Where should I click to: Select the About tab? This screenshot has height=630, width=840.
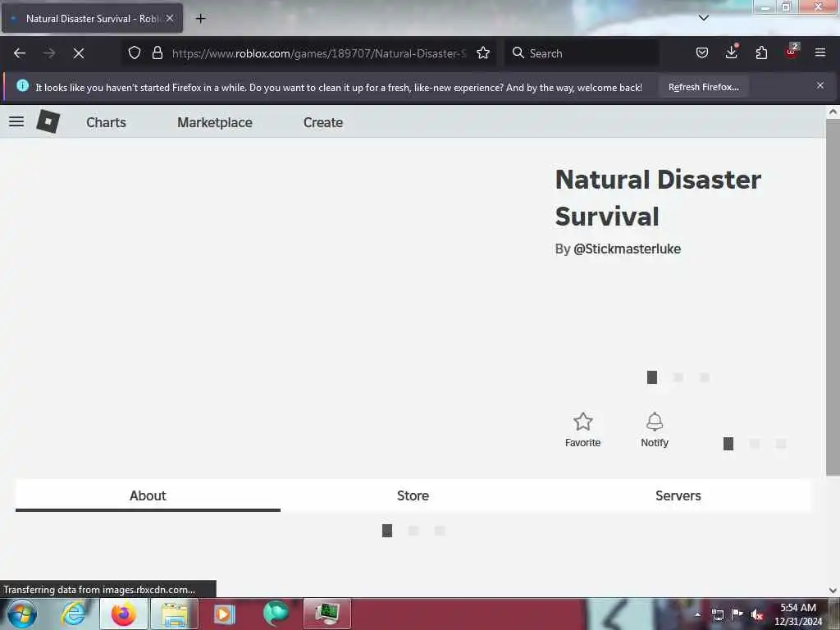[148, 495]
